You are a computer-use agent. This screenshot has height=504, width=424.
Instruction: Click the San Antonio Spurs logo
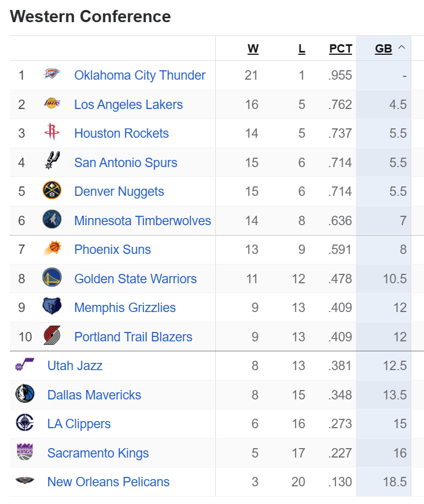pyautogui.click(x=52, y=162)
